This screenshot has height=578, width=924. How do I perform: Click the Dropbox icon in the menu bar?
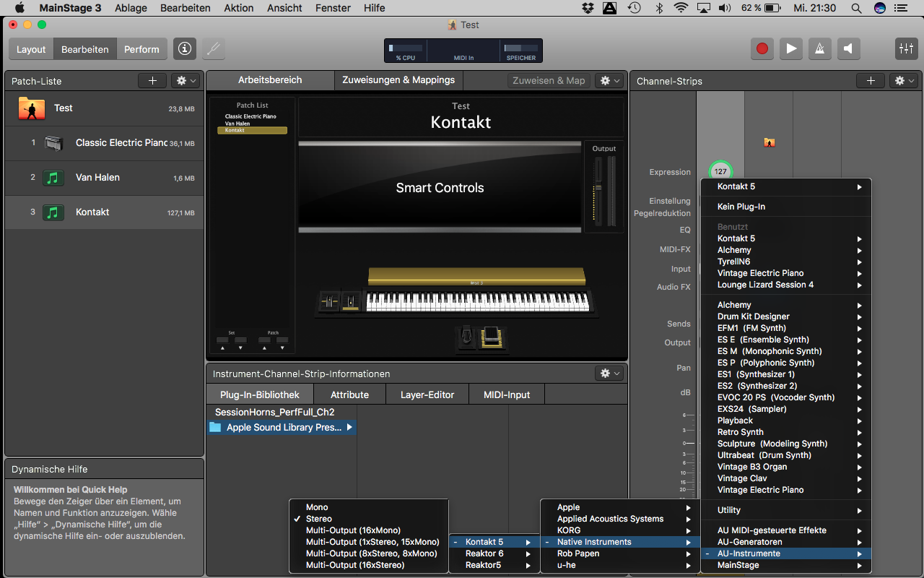588,8
